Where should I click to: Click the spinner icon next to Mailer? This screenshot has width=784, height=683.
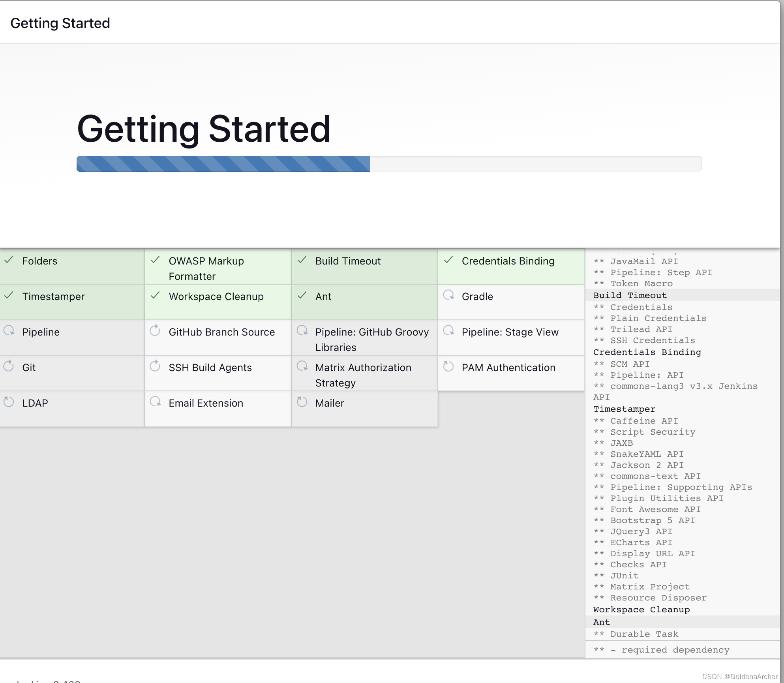point(302,402)
